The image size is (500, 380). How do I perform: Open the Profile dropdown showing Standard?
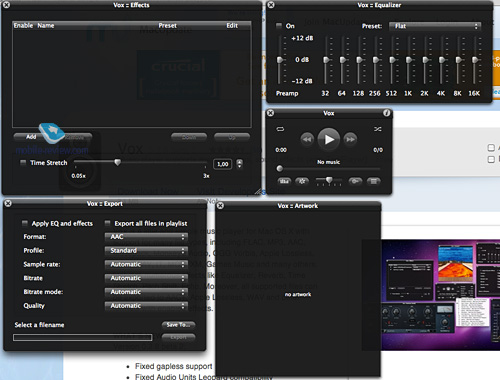point(146,251)
